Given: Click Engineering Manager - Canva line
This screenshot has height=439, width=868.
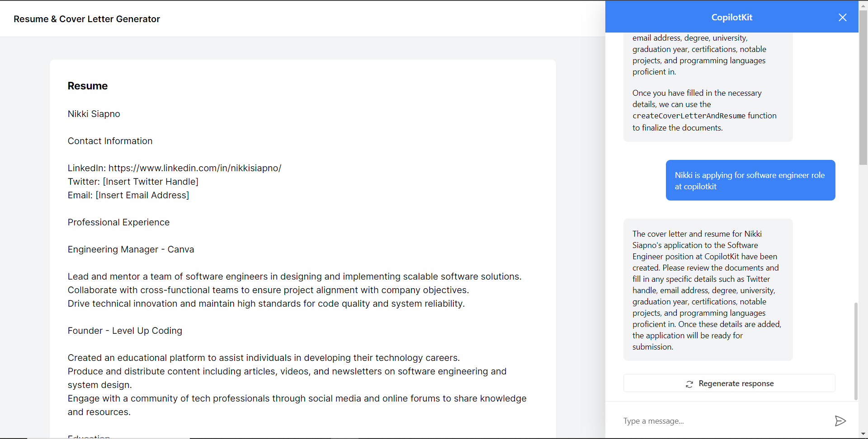Looking at the screenshot, I should click(x=131, y=249).
